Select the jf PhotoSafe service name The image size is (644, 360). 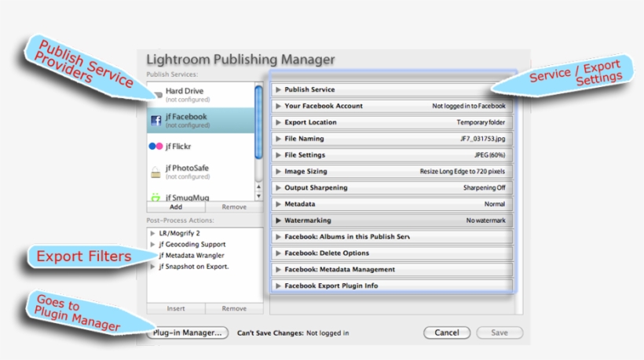tap(187, 168)
